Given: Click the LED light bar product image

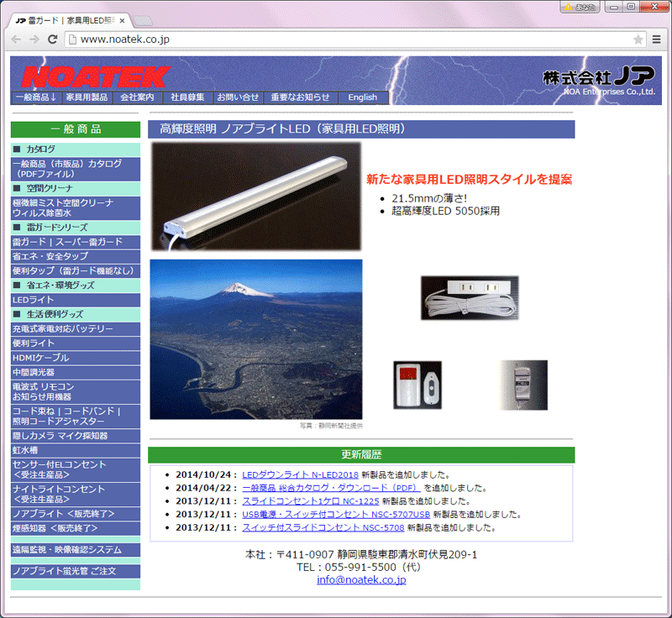Looking at the screenshot, I should point(256,196).
